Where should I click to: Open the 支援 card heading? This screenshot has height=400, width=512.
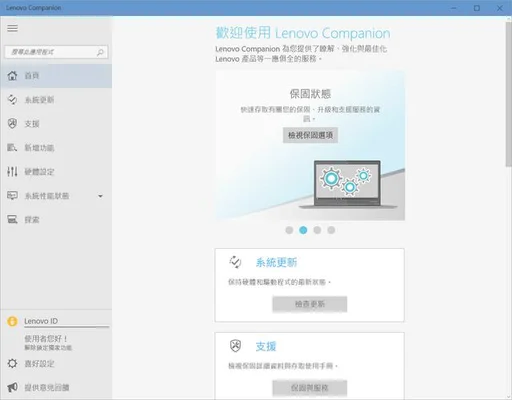266,346
